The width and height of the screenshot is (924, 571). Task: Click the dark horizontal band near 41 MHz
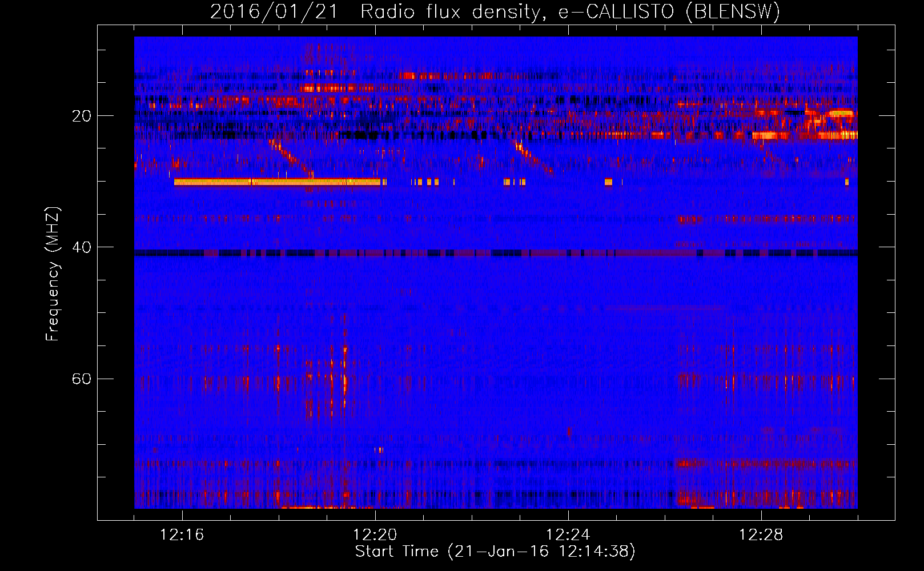pos(496,253)
